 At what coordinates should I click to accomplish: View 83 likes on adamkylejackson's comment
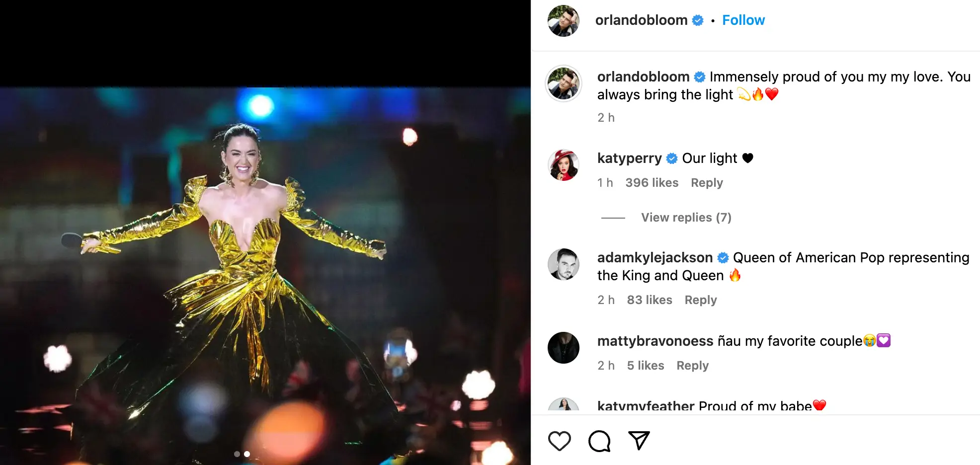pyautogui.click(x=649, y=300)
